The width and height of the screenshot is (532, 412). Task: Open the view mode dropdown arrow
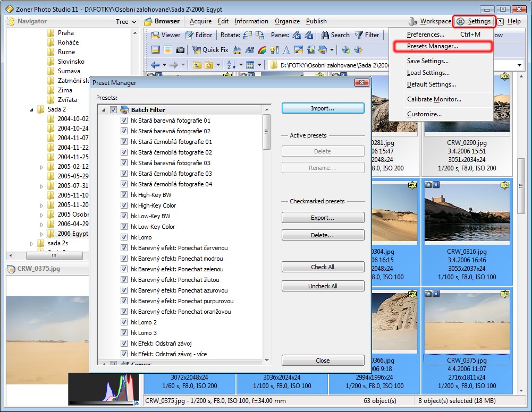[x=259, y=65]
